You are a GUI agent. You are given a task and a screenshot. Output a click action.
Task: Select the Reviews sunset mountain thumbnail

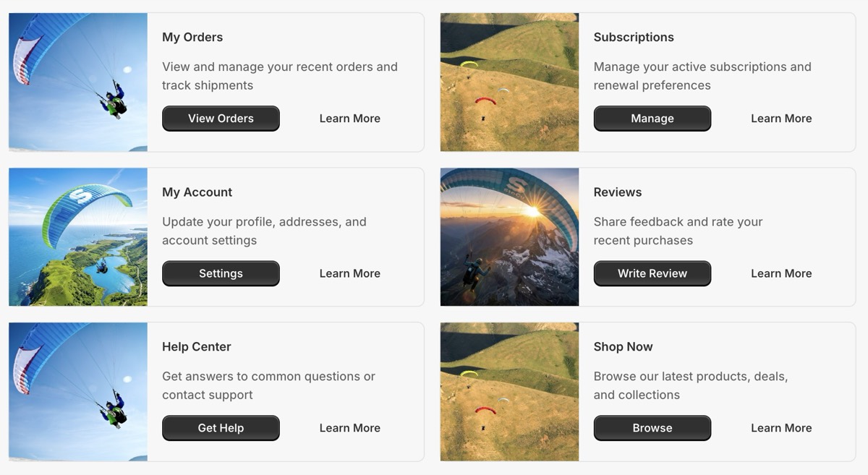point(509,237)
